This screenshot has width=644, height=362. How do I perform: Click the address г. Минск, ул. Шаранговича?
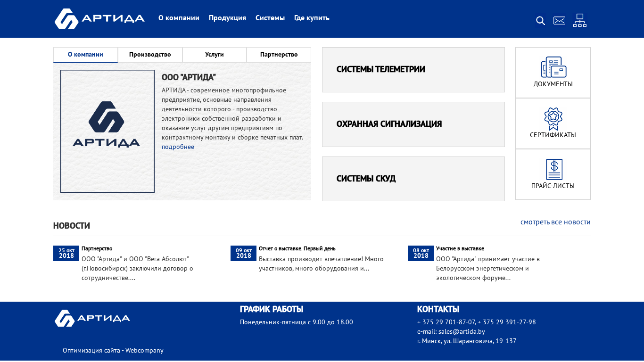[x=467, y=341]
